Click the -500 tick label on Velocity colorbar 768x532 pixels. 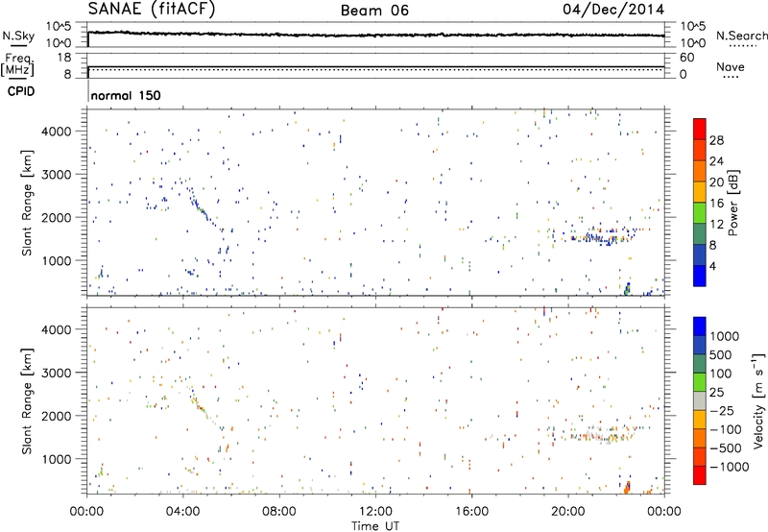(x=726, y=447)
